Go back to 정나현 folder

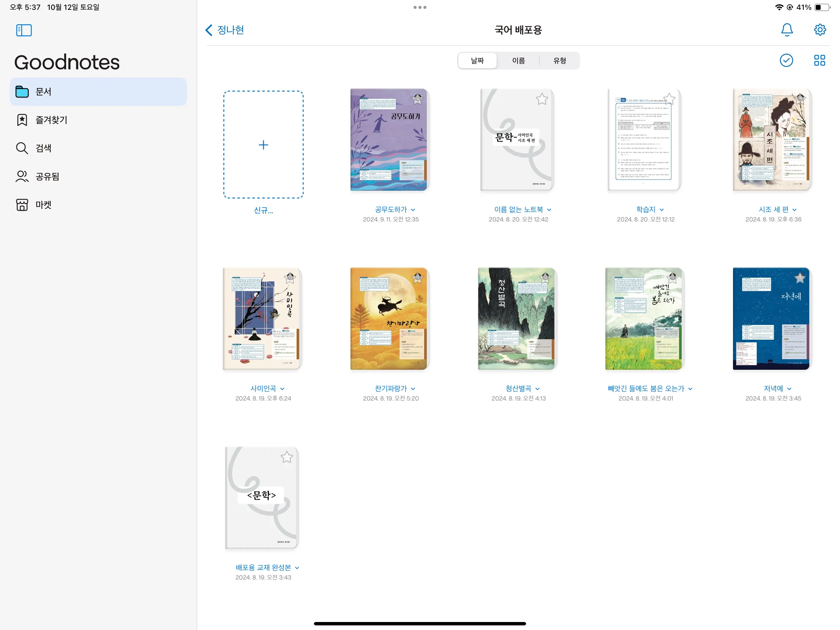[224, 30]
